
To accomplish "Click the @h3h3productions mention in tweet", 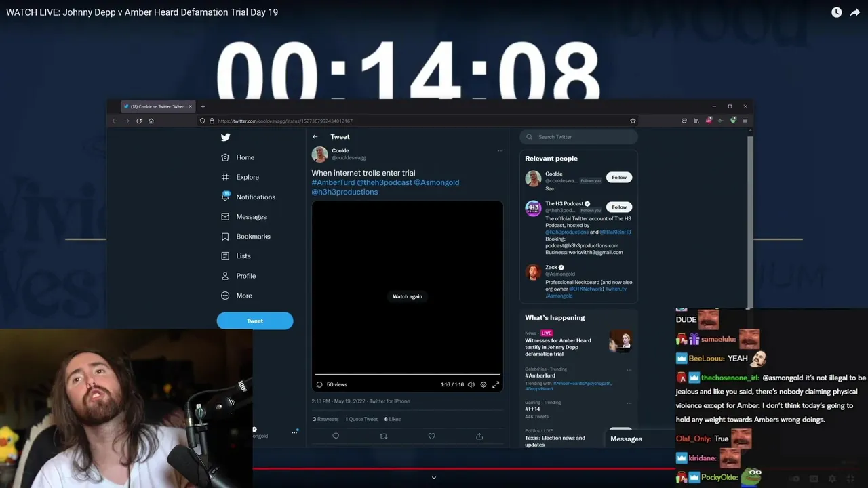I will tap(344, 192).
